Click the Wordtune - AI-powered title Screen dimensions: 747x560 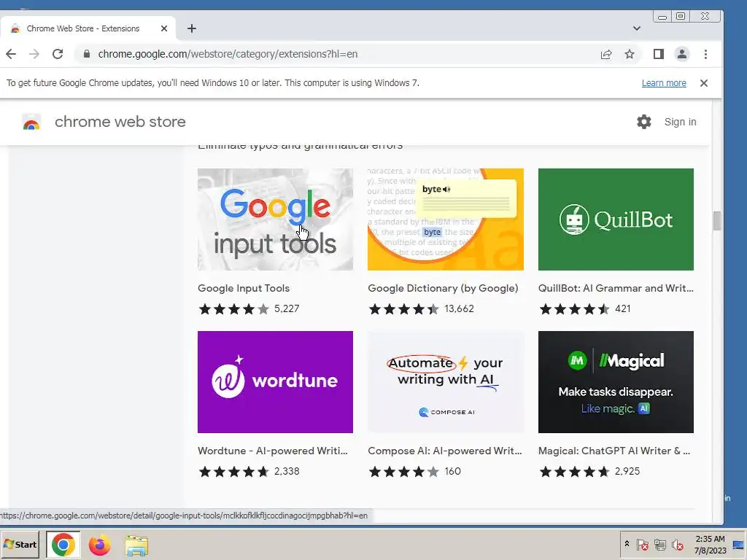click(x=273, y=451)
